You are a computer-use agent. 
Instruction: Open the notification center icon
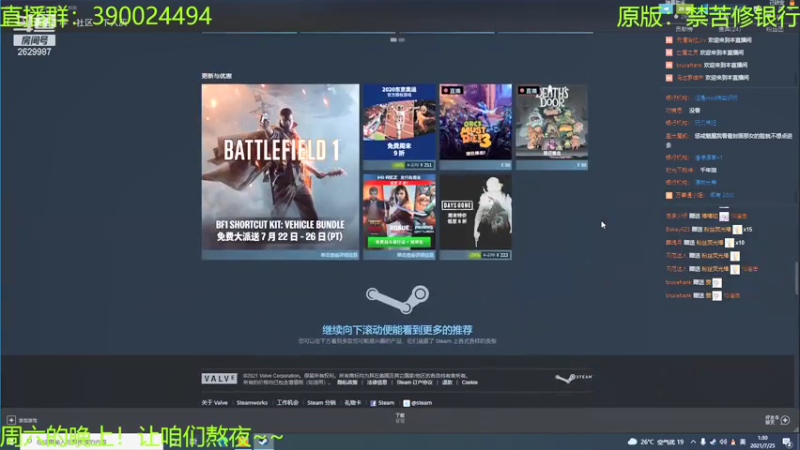click(787, 442)
